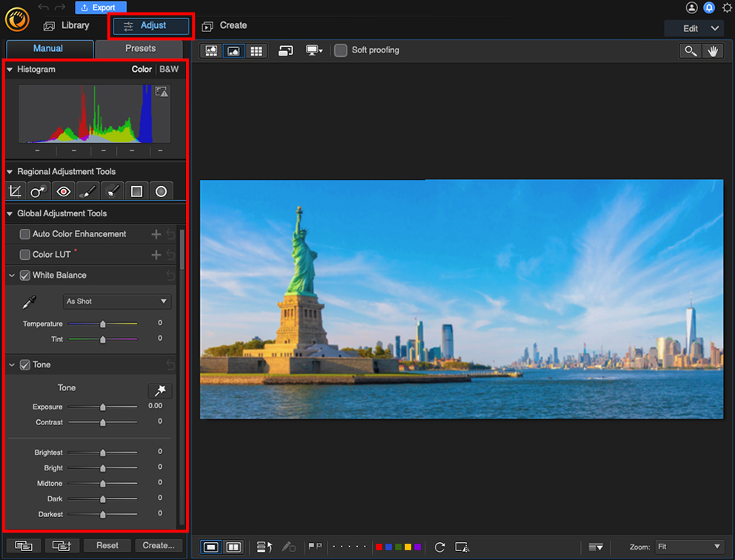The width and height of the screenshot is (735, 560).
Task: Toggle the Soft proofing checkbox
Action: [x=341, y=50]
